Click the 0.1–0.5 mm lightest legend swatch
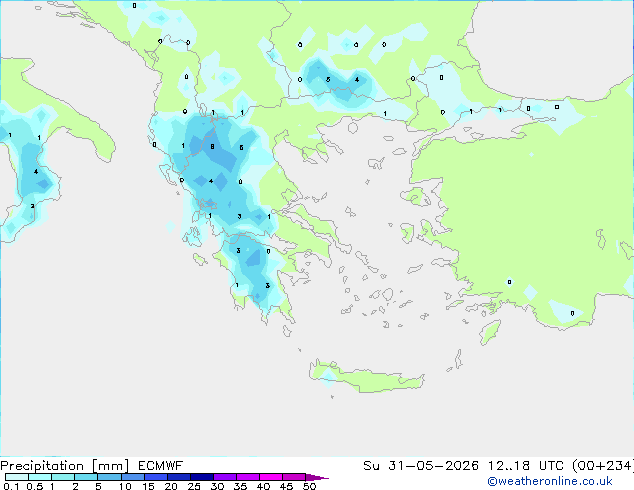The width and height of the screenshot is (634, 490). [x=17, y=477]
